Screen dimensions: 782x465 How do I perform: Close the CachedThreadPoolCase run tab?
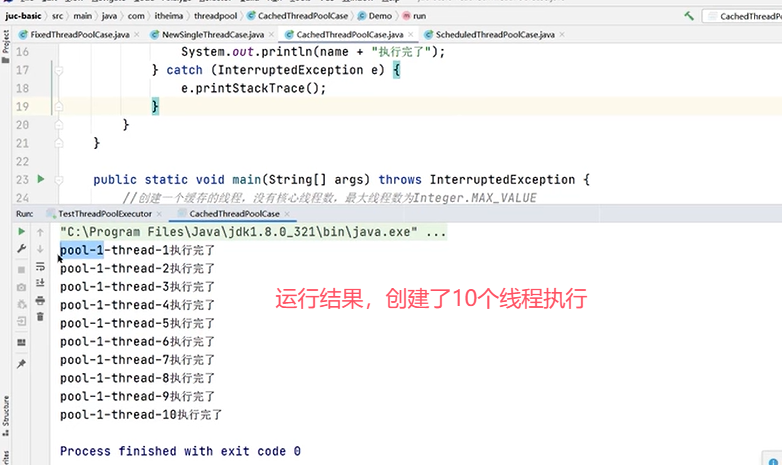(x=287, y=214)
